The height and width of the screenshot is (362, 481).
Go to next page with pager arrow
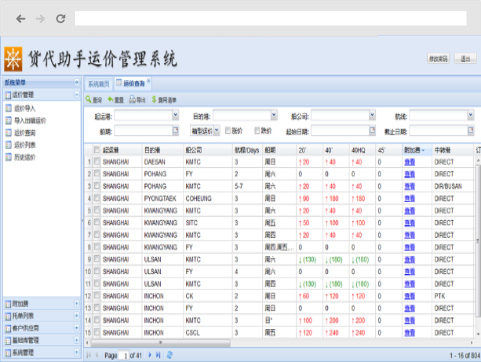pos(150,355)
